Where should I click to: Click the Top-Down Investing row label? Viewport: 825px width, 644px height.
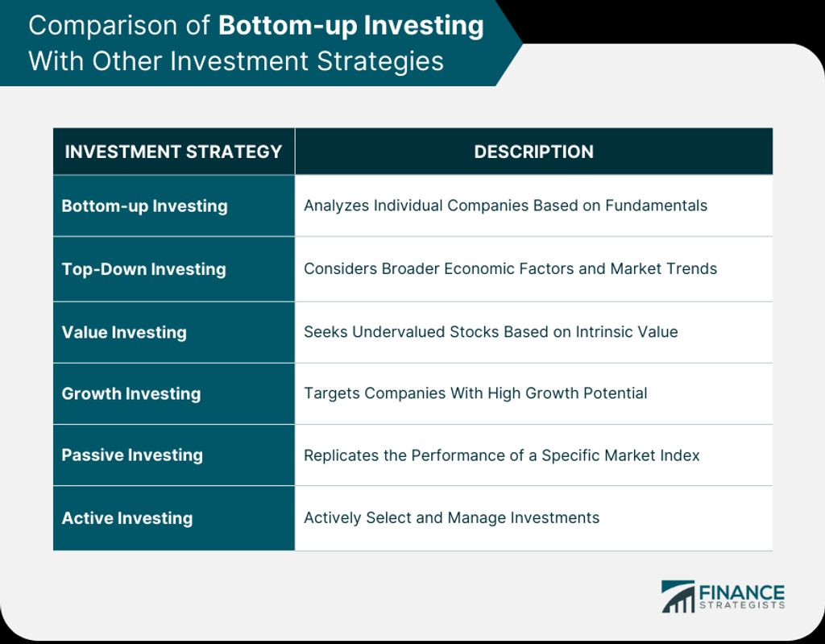(143, 269)
